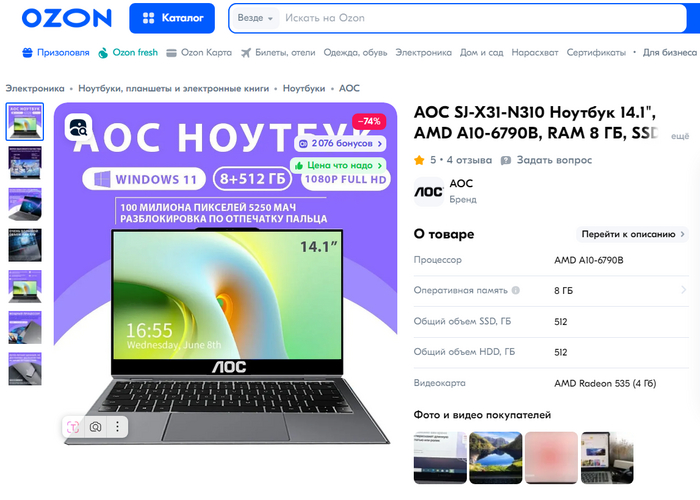Image resolution: width=700 pixels, height=500 pixels.
Task: Open the blurred pink customer photo
Action: tap(551, 458)
